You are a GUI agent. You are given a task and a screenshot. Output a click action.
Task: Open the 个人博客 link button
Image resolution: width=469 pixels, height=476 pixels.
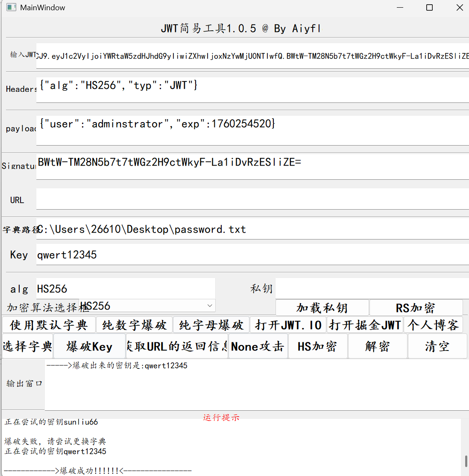click(x=433, y=325)
